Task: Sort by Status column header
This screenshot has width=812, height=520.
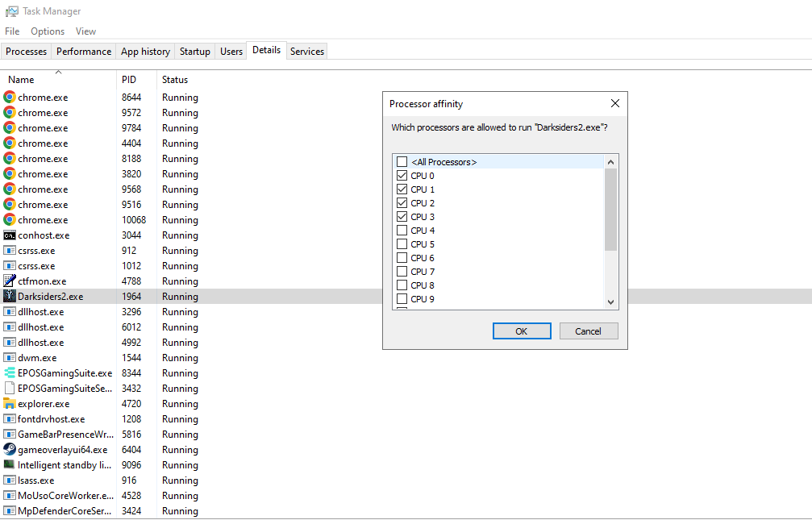Action: tap(174, 79)
